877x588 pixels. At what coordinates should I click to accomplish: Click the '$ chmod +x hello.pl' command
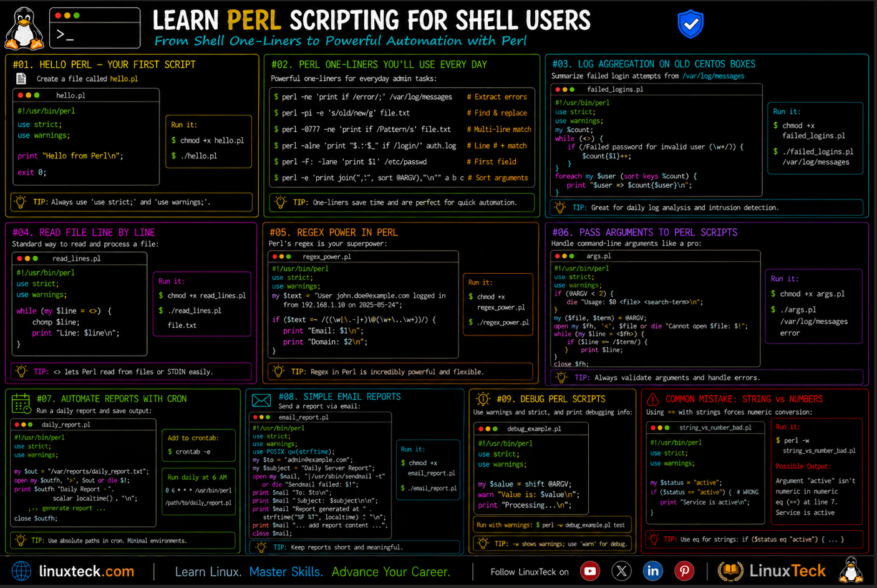point(208,140)
